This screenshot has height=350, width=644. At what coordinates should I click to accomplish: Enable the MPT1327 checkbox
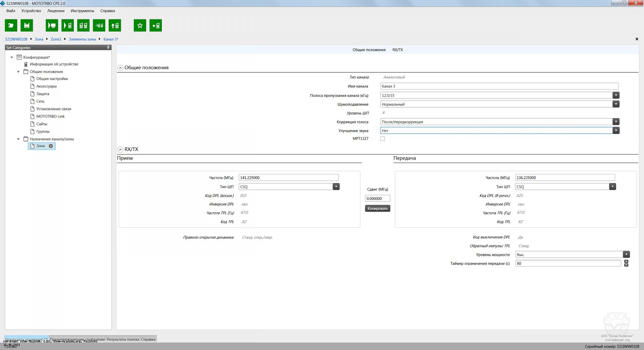click(x=382, y=139)
